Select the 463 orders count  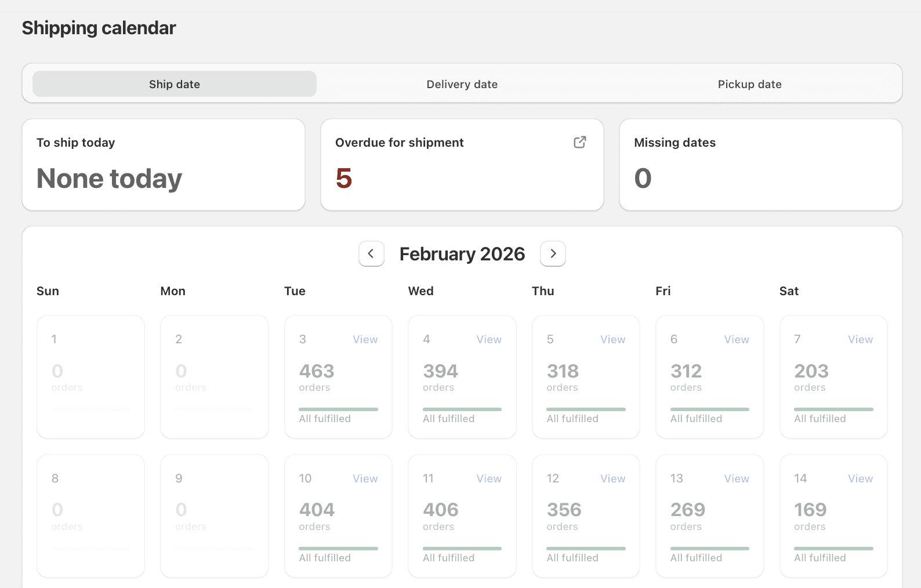317,371
